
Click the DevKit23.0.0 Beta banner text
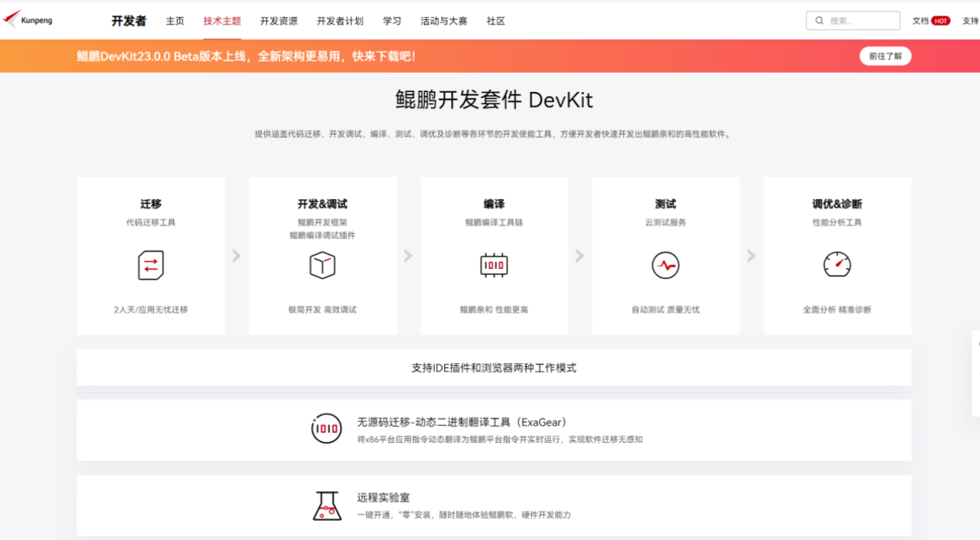point(246,56)
